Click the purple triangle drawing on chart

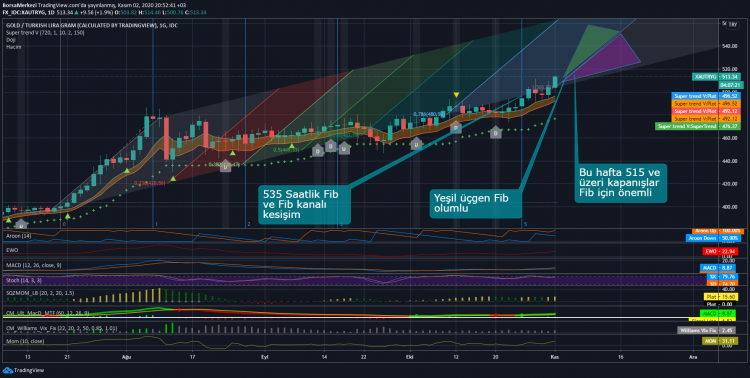coord(610,58)
